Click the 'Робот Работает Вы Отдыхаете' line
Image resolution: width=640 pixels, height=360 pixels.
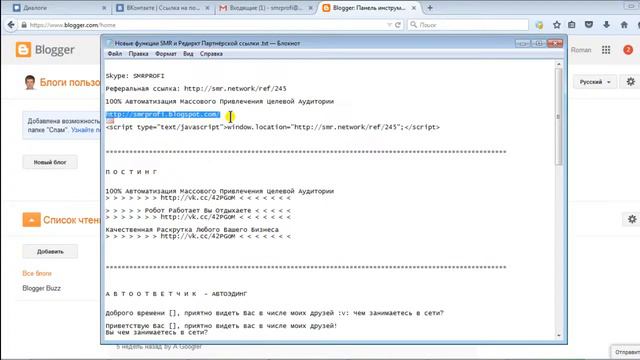pyautogui.click(x=198, y=211)
